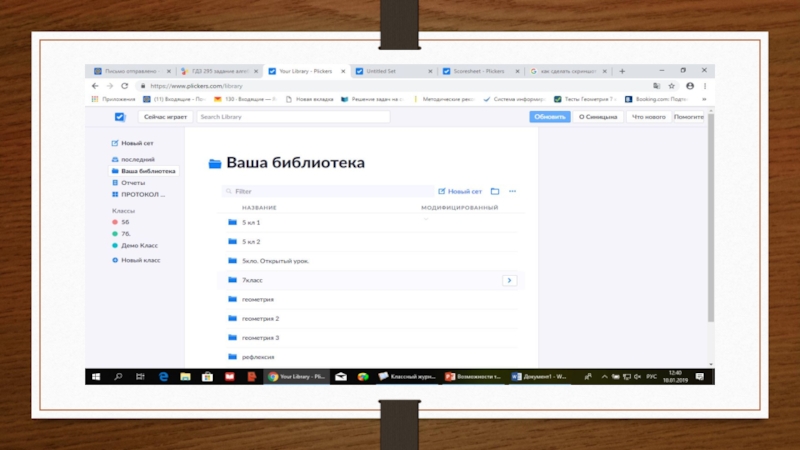Open the 'О Синицына' account button
800x450 pixels.
point(598,117)
